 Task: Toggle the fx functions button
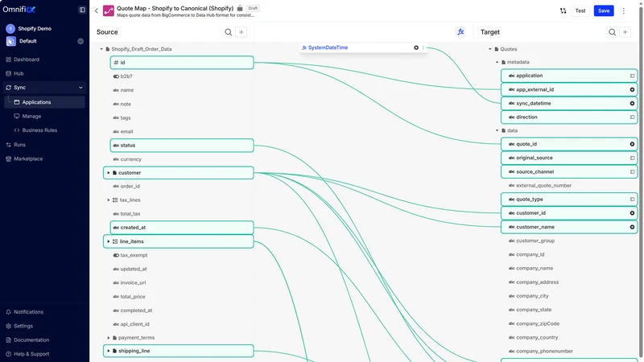point(460,32)
